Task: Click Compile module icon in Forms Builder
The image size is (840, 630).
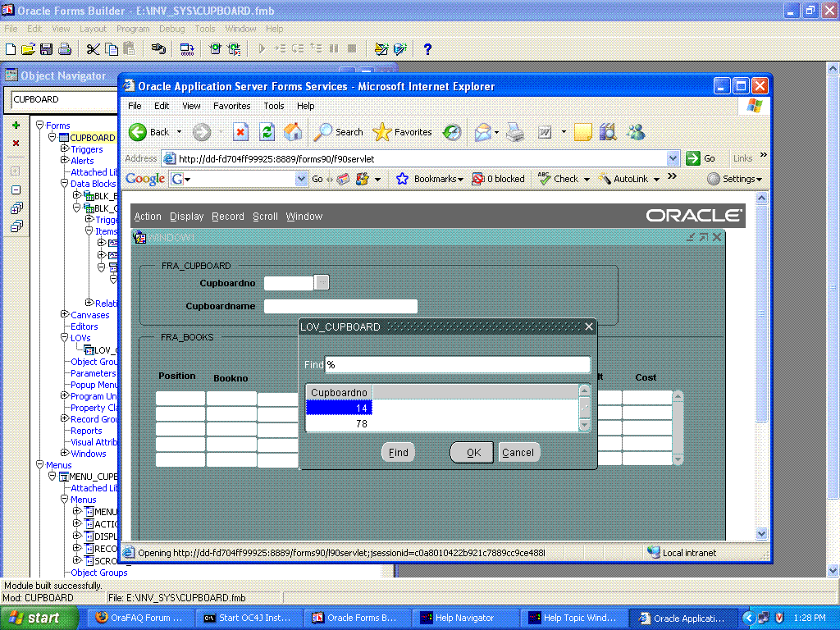Action: click(187, 49)
